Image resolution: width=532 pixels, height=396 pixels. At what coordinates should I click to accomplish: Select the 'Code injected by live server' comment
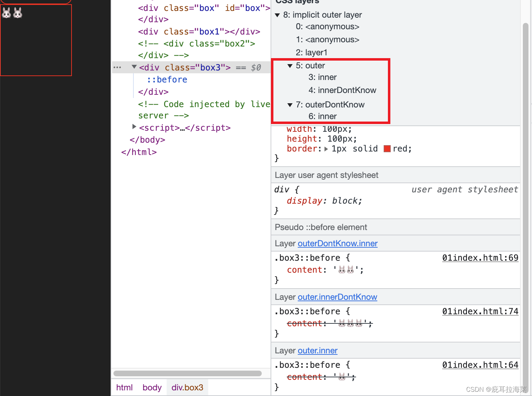pyautogui.click(x=204, y=110)
